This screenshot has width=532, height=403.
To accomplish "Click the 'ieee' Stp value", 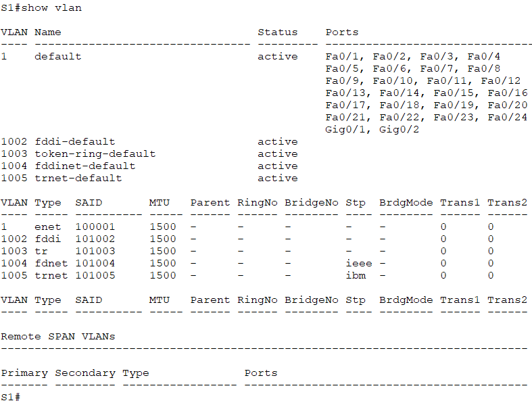I will point(359,263).
